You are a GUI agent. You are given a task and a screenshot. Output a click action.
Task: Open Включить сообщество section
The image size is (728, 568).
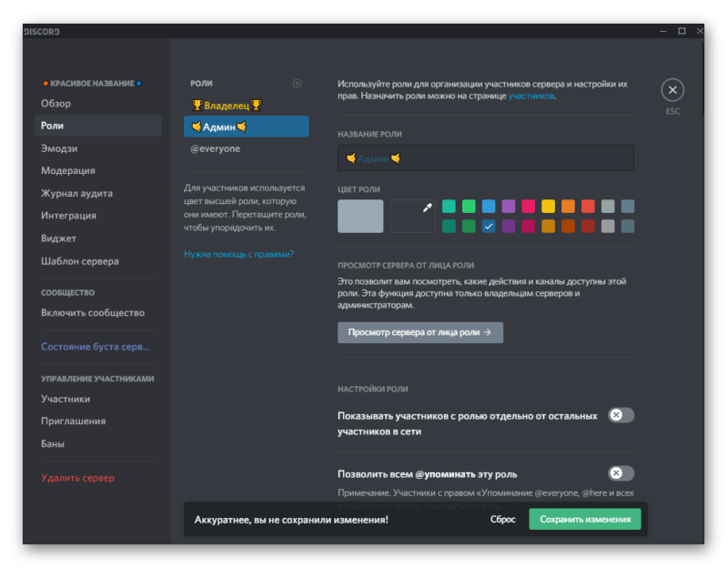pyautogui.click(x=98, y=312)
